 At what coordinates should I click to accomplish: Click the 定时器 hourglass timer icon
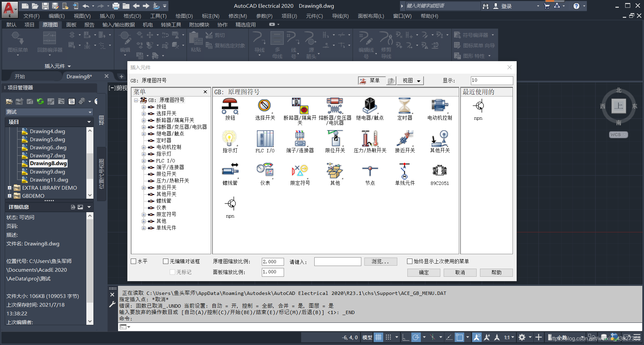405,106
